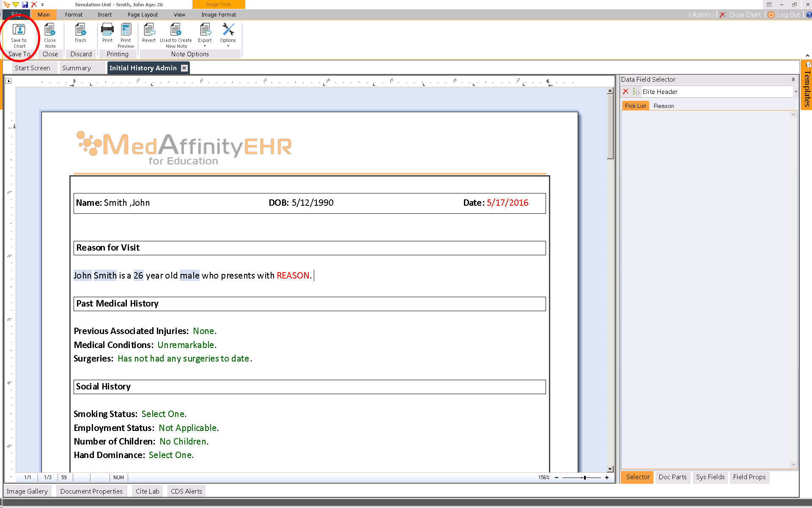Click the Employment Status Not Applicable field

(188, 428)
